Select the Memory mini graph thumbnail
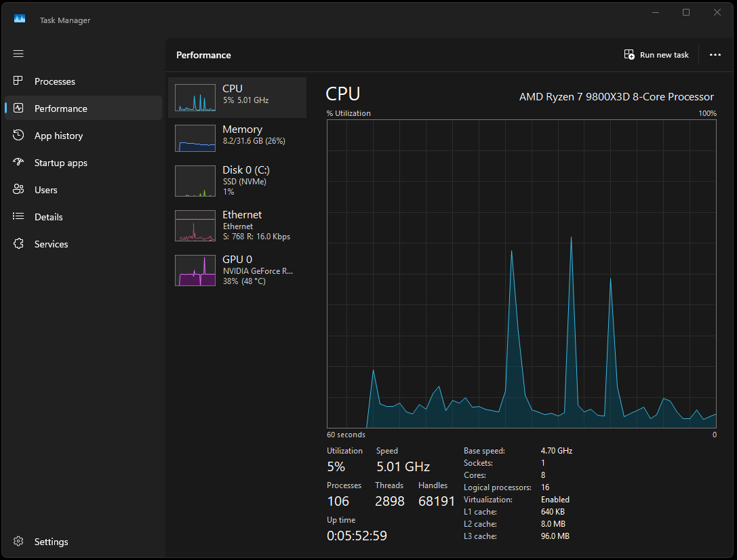737x560 pixels. pos(195,138)
